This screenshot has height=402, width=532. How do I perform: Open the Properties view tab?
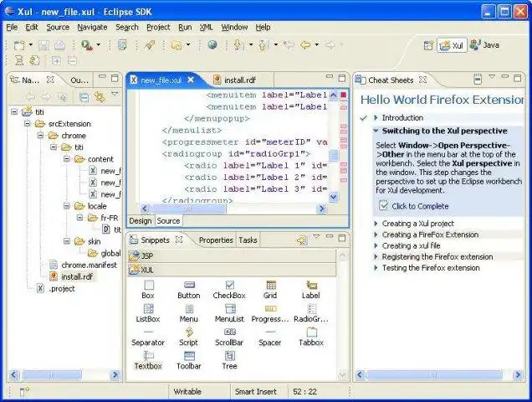(216, 240)
